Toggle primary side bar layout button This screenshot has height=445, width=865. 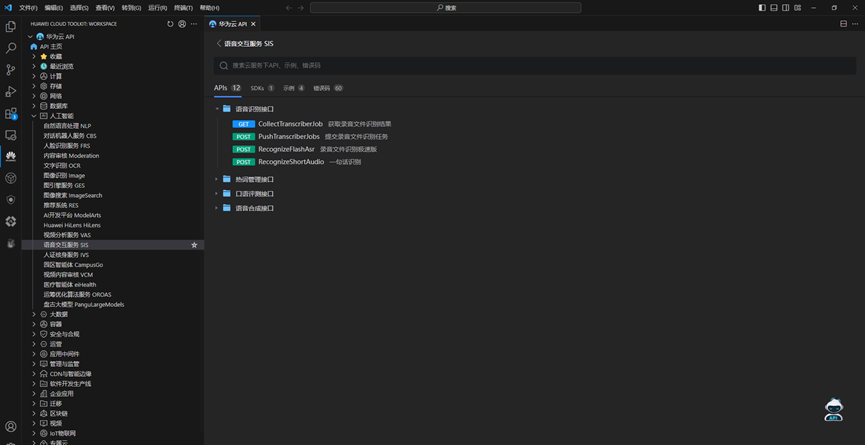[x=762, y=8]
